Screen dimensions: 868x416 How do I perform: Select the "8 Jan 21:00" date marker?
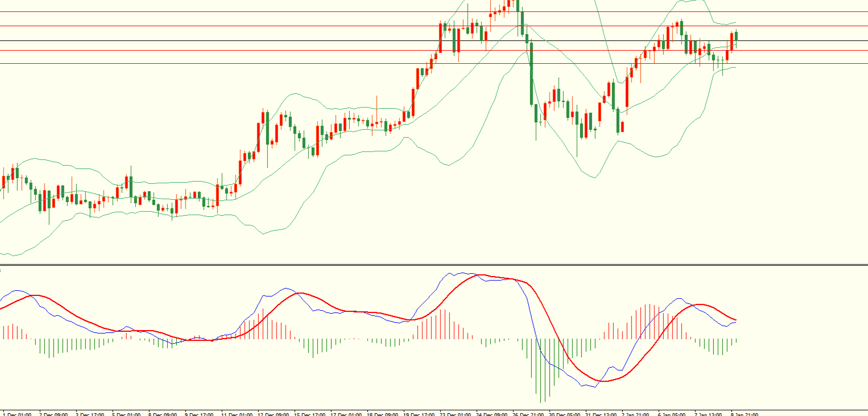point(744,414)
